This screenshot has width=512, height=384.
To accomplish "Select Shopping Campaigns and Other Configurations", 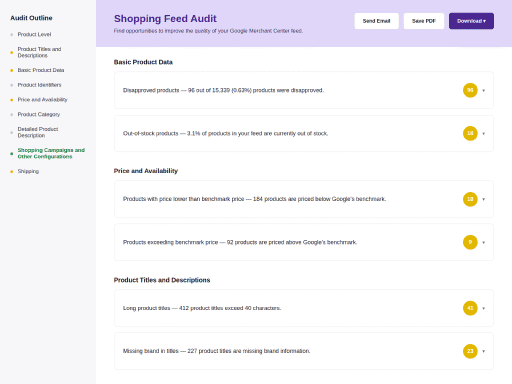I will click(51, 153).
